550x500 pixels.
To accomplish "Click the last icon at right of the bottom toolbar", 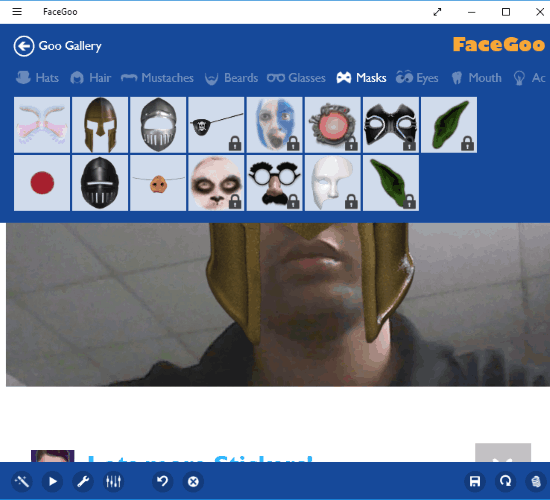I will click(x=536, y=481).
